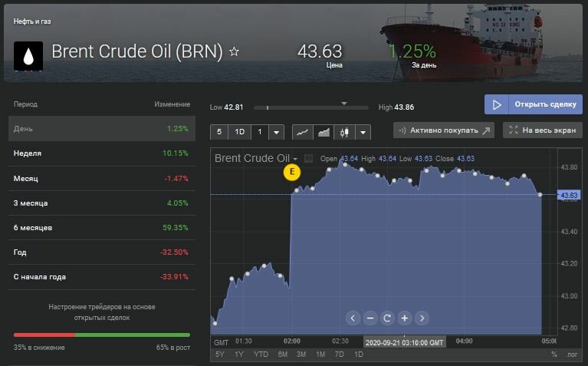Toggle the log scale option
The width and height of the screenshot is (588, 366).
point(571,354)
